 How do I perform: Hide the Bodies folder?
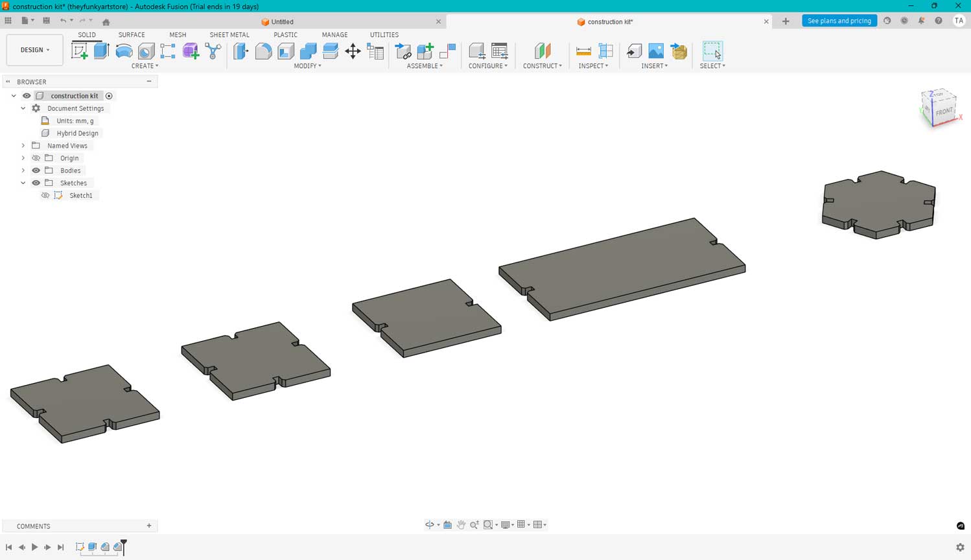[x=36, y=170]
